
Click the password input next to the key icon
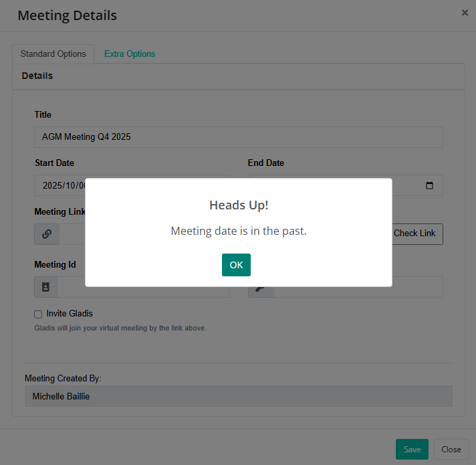(358, 292)
